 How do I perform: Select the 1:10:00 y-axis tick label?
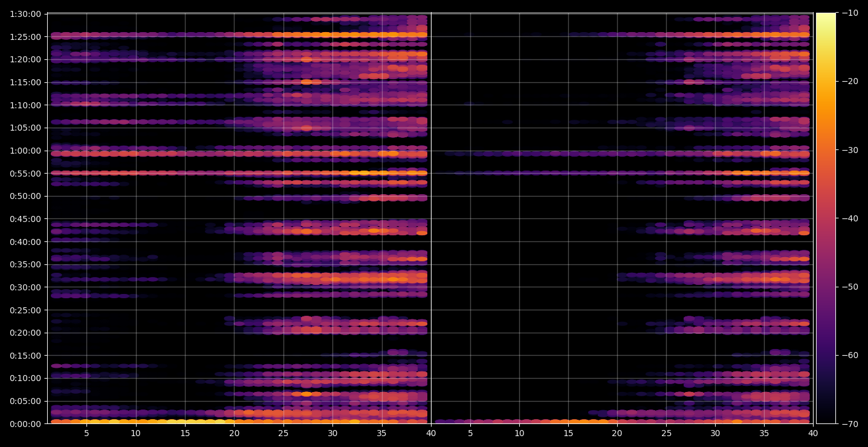point(25,105)
